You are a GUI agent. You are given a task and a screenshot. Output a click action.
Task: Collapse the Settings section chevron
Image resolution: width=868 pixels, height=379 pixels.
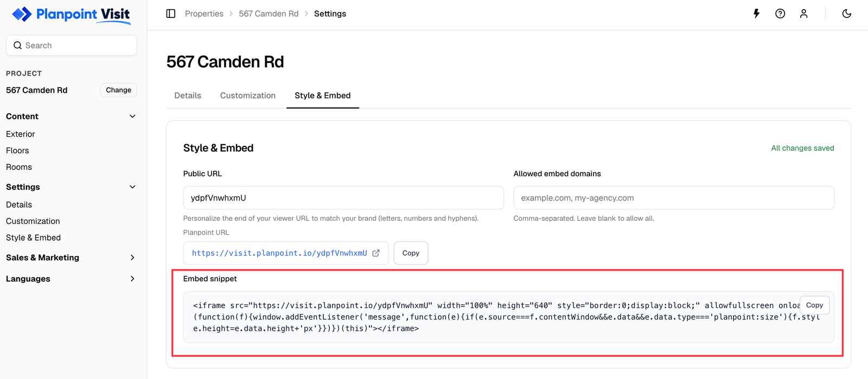click(x=132, y=187)
